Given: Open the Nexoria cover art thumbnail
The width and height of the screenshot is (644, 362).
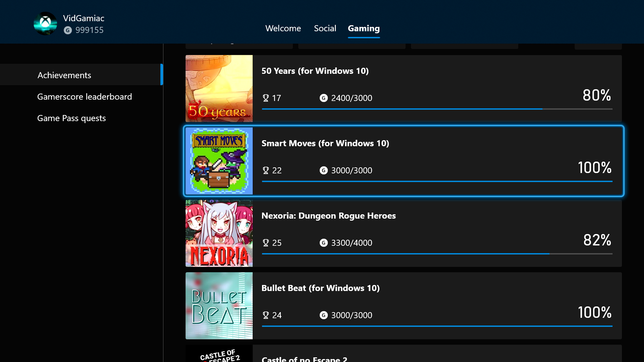Looking at the screenshot, I should click(x=219, y=233).
